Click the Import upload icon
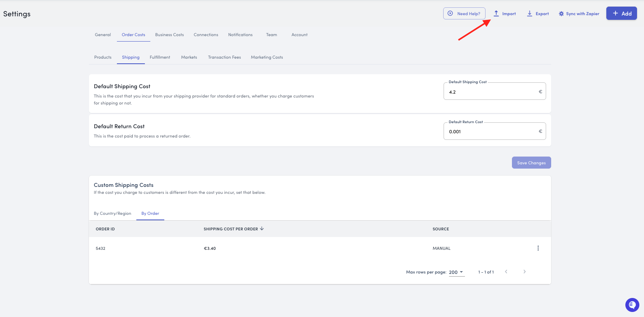Screen dimensions: 644x317 (x=496, y=14)
